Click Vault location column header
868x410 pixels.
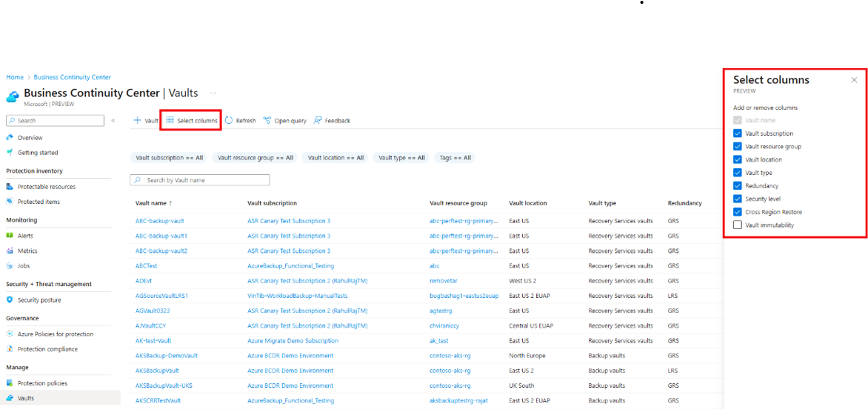(x=527, y=203)
